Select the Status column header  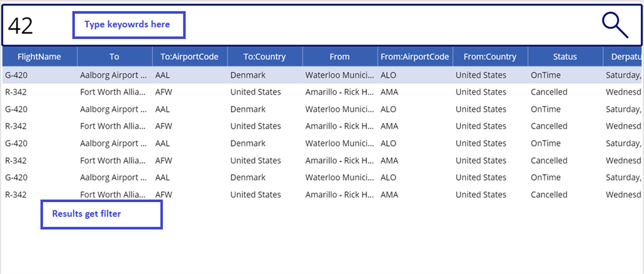coord(565,57)
